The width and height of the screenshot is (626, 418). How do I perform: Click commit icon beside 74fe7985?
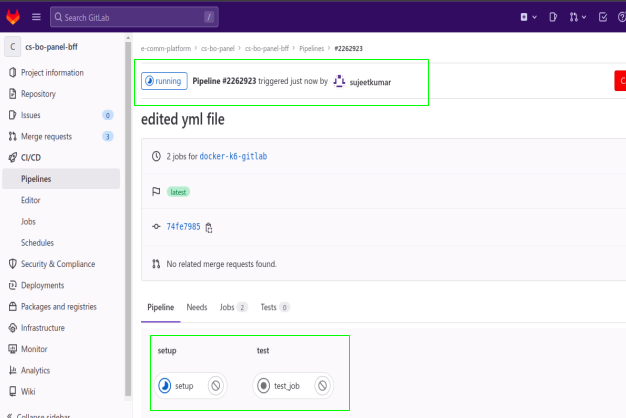pos(156,226)
